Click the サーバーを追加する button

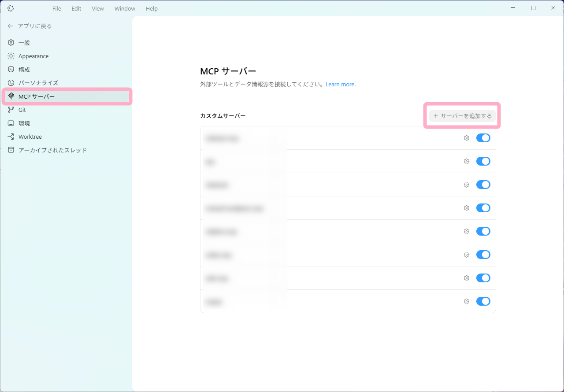(x=462, y=116)
